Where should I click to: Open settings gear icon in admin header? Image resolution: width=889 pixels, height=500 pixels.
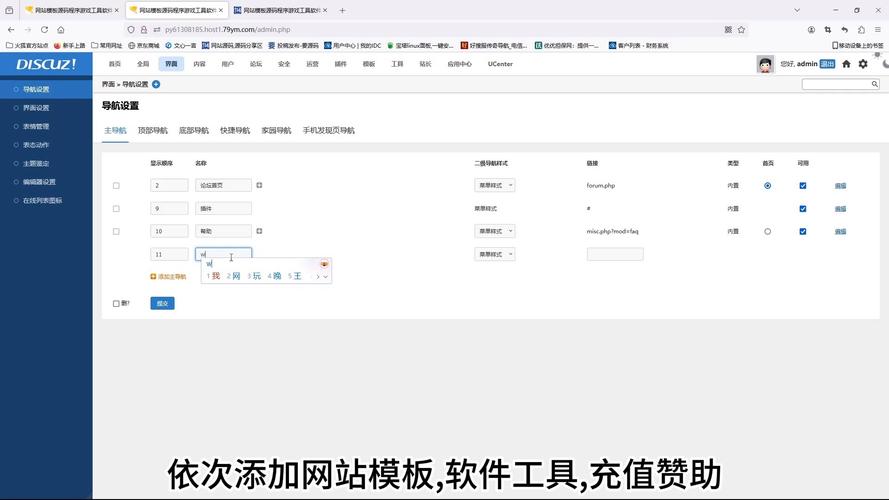[x=863, y=64]
